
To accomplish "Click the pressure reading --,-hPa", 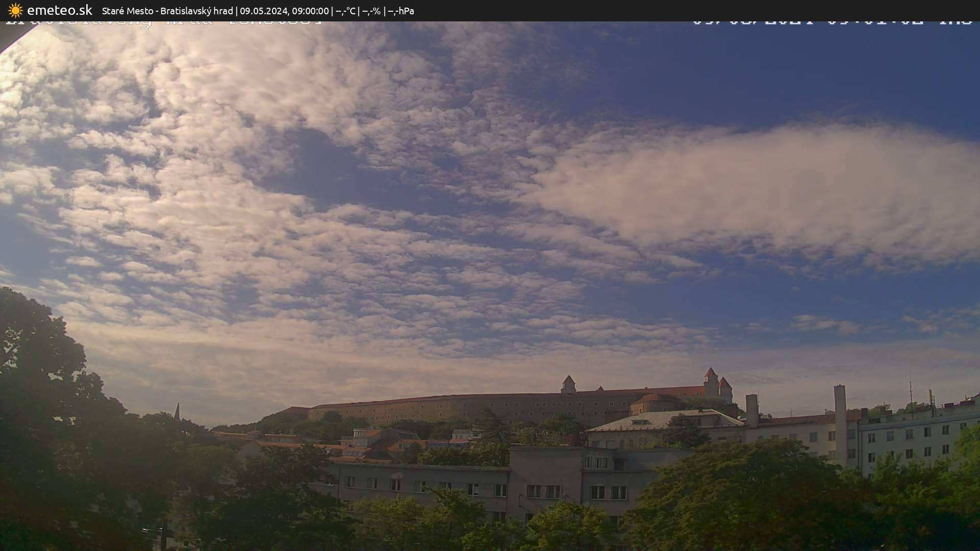I will (401, 11).
